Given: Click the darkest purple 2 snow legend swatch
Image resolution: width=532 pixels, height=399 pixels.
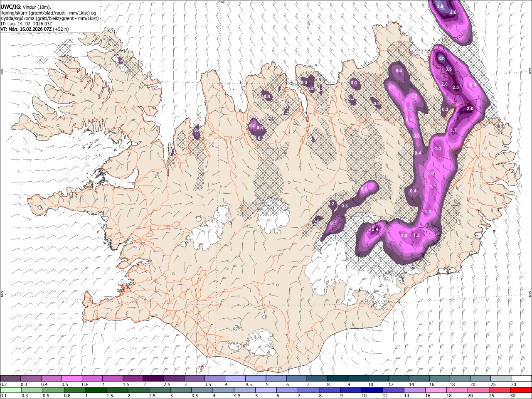Looking at the screenshot, I should coord(153,378).
